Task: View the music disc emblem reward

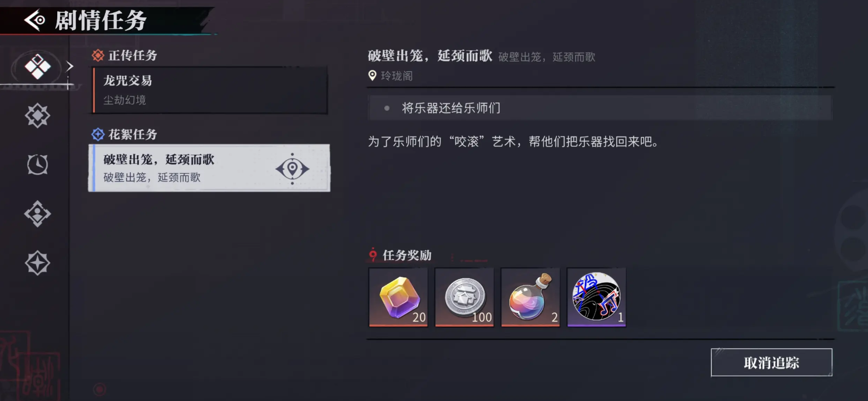Action: 597,297
